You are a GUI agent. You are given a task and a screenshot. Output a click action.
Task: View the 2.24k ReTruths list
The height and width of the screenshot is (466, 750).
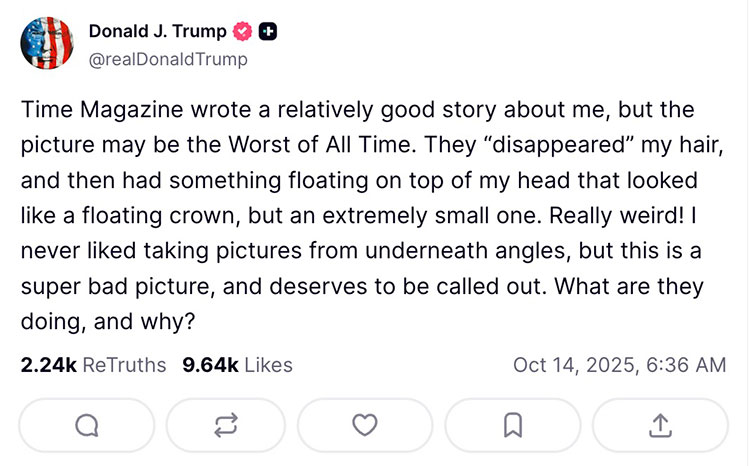point(93,365)
